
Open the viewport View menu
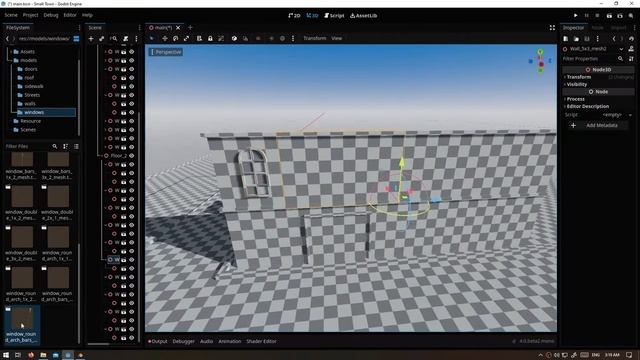[x=336, y=38]
